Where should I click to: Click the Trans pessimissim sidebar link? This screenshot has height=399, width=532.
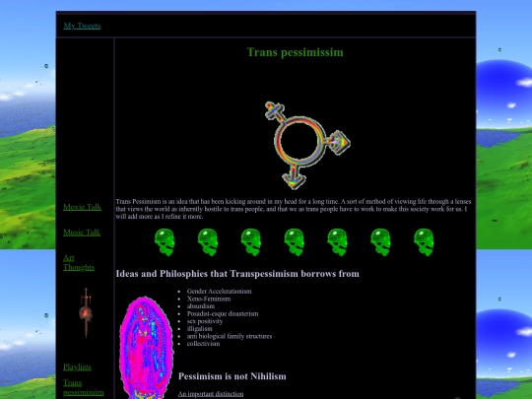(84, 387)
